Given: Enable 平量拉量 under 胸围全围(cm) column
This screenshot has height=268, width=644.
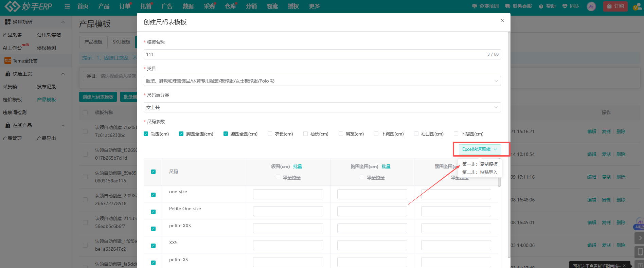Looking at the screenshot, I should (x=362, y=177).
